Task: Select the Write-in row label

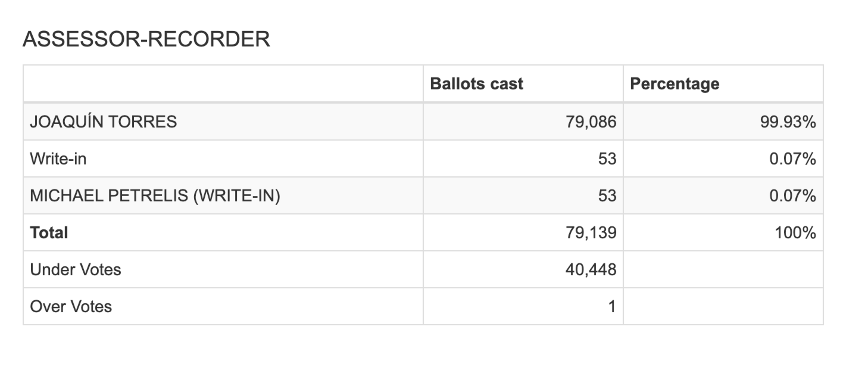Action: (x=58, y=159)
